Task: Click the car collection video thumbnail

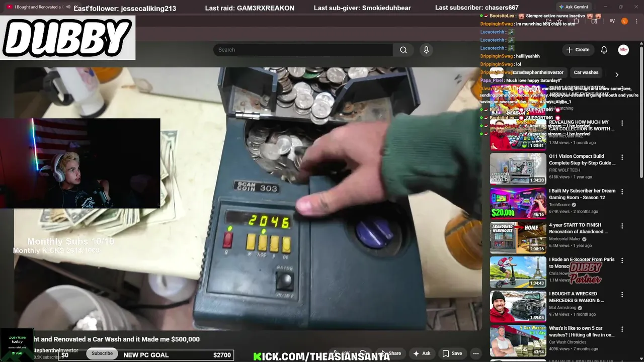Action: point(518,134)
